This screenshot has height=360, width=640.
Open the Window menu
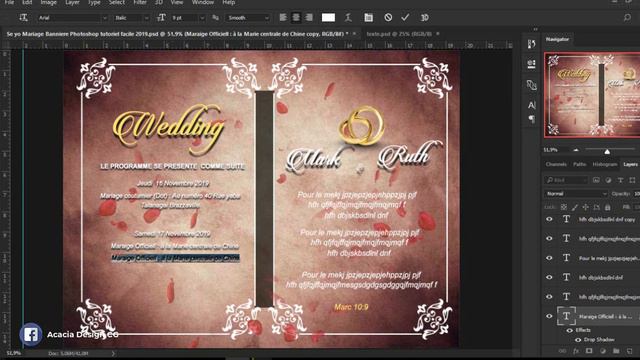click(203, 2)
